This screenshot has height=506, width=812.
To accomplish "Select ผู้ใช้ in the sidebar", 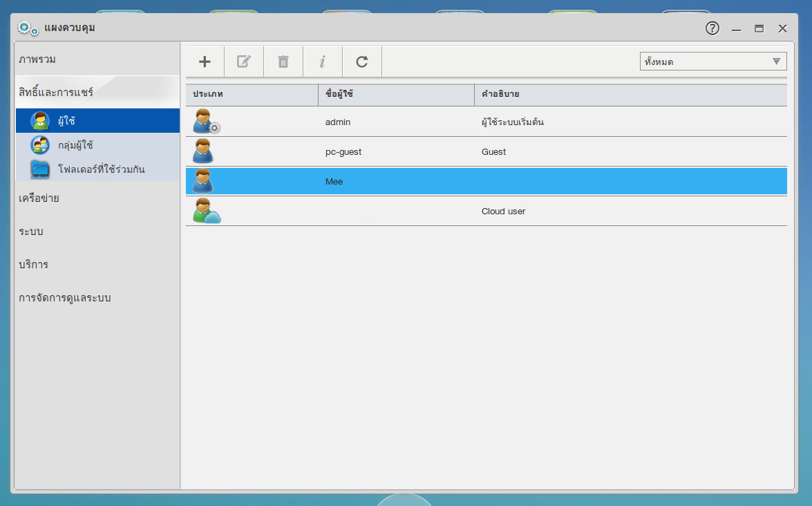I will point(98,121).
